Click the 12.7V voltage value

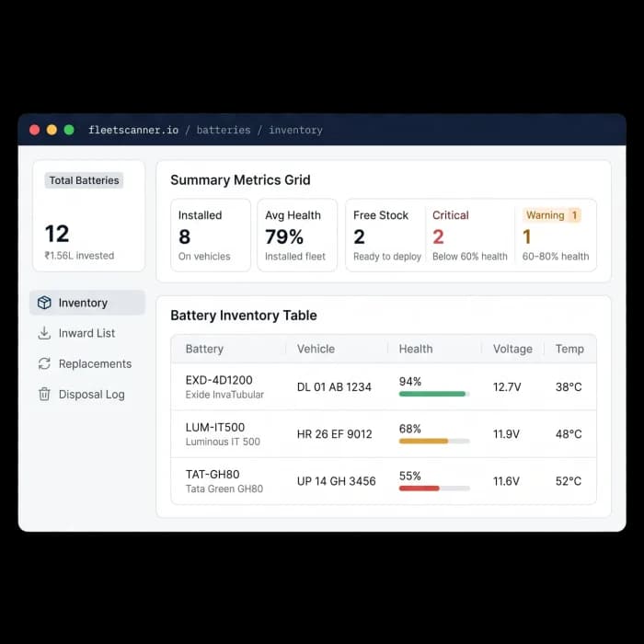click(x=507, y=387)
